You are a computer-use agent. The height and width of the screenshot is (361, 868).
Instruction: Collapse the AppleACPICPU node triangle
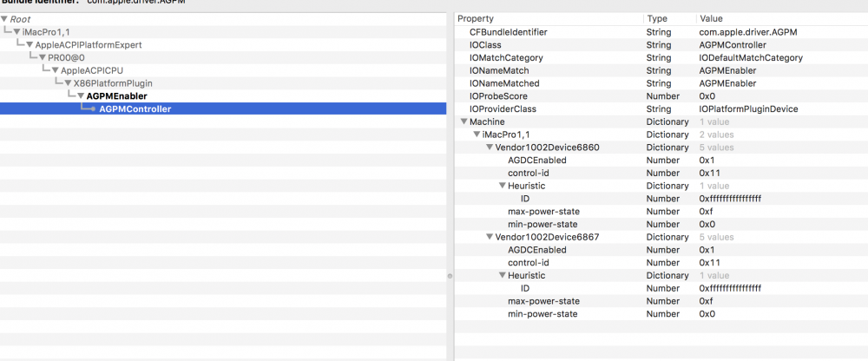56,70
